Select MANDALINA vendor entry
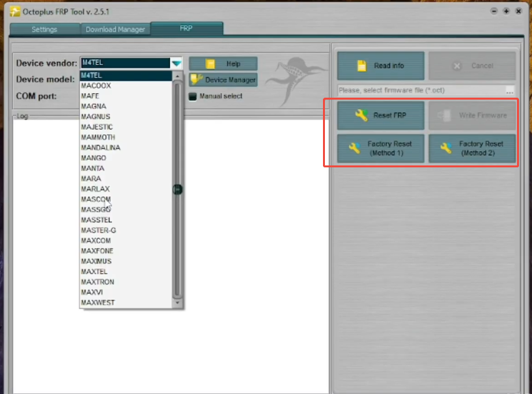The width and height of the screenshot is (532, 394). click(x=126, y=148)
